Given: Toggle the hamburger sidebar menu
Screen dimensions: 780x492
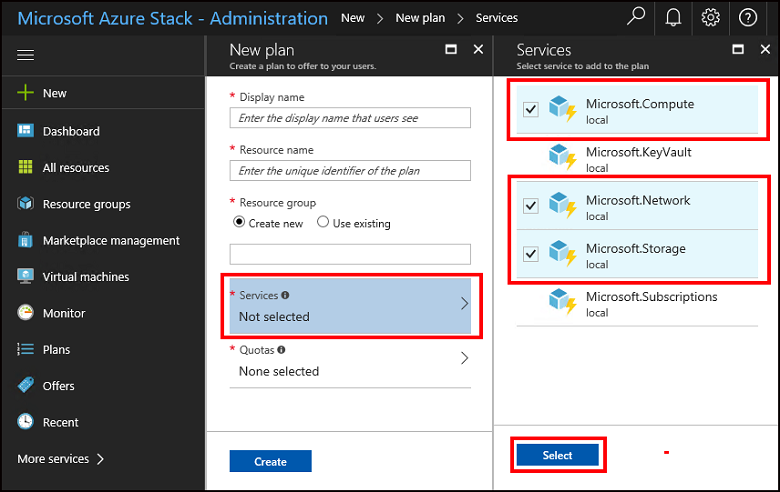Looking at the screenshot, I should tap(26, 56).
